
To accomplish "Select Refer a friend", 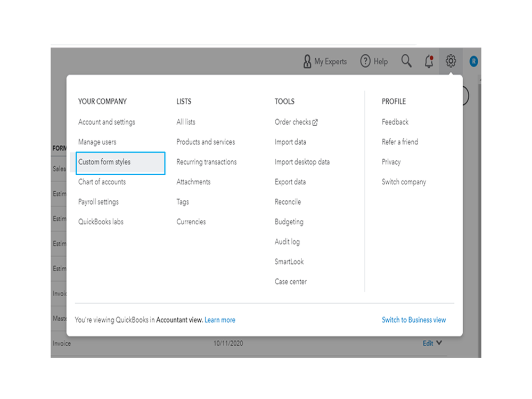I will [x=400, y=142].
